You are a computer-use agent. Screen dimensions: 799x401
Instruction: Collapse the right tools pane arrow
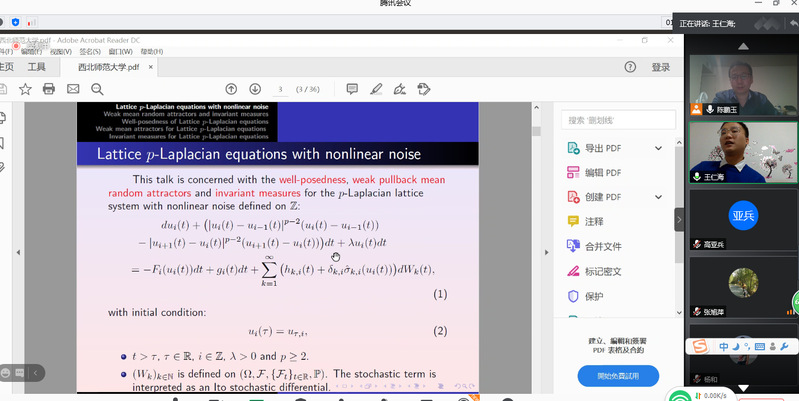[x=680, y=220]
